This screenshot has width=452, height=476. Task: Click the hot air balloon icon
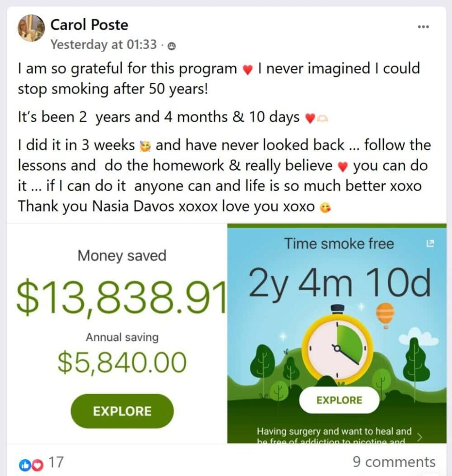pos(385,316)
